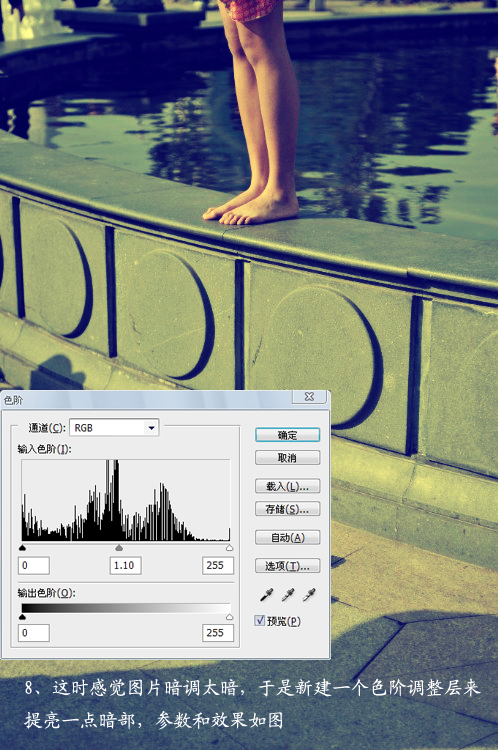Open the 选项(T)... options button
Screen dimensions: 498x750
(x=288, y=566)
